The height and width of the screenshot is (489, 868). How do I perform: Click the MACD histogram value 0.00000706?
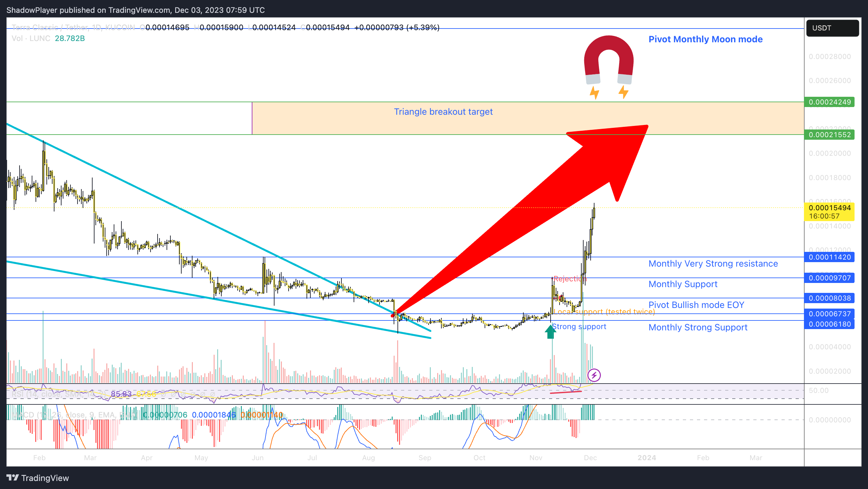[x=165, y=415]
